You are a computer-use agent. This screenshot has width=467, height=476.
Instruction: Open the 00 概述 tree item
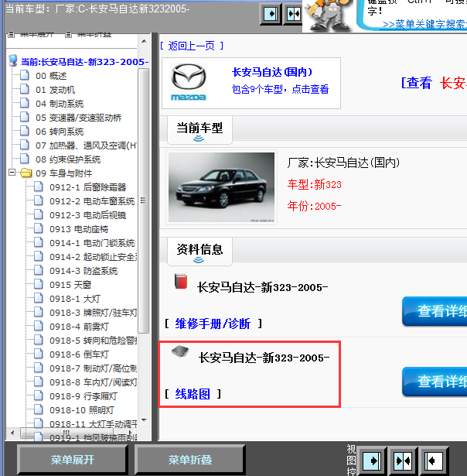(x=51, y=76)
